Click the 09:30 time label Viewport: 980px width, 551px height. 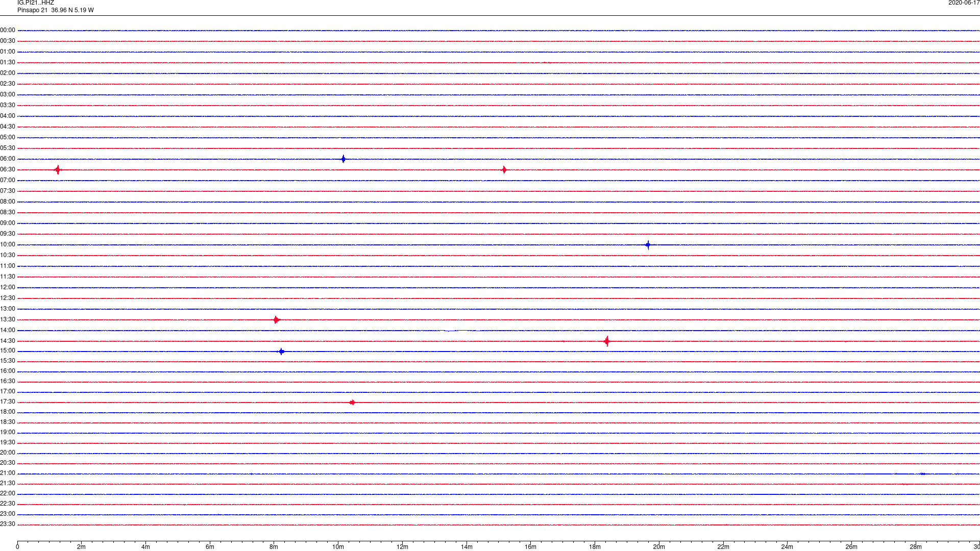click(x=8, y=234)
